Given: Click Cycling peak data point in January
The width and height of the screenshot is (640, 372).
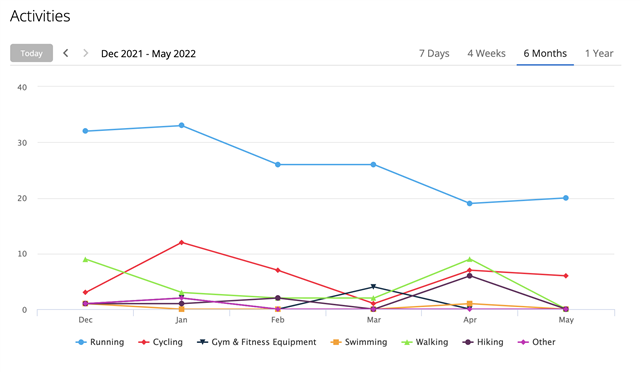Looking at the screenshot, I should pos(182,243).
